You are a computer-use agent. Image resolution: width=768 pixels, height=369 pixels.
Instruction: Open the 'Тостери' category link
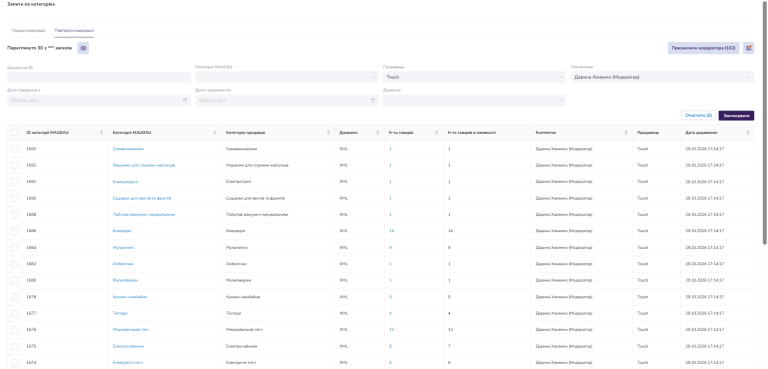point(120,313)
